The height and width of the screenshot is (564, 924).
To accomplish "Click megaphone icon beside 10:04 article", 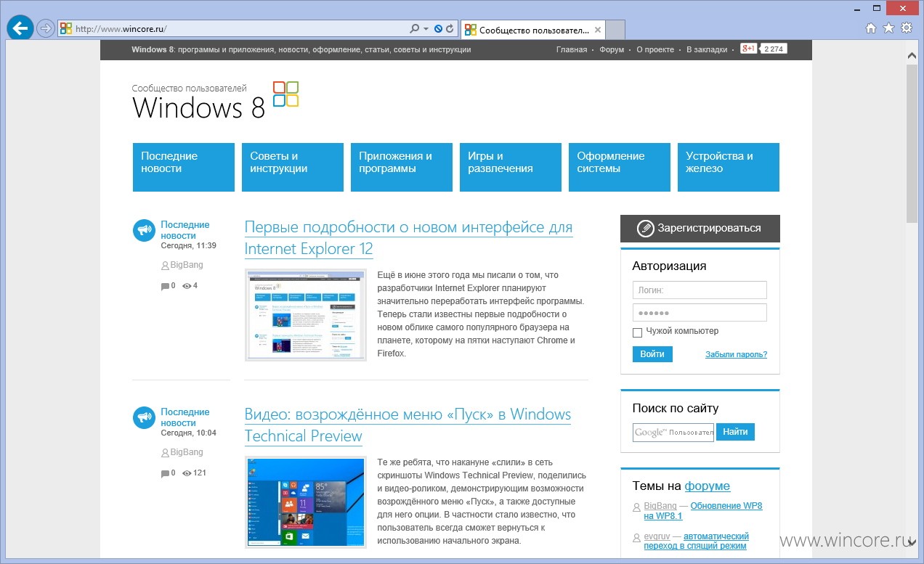I will pyautogui.click(x=144, y=417).
